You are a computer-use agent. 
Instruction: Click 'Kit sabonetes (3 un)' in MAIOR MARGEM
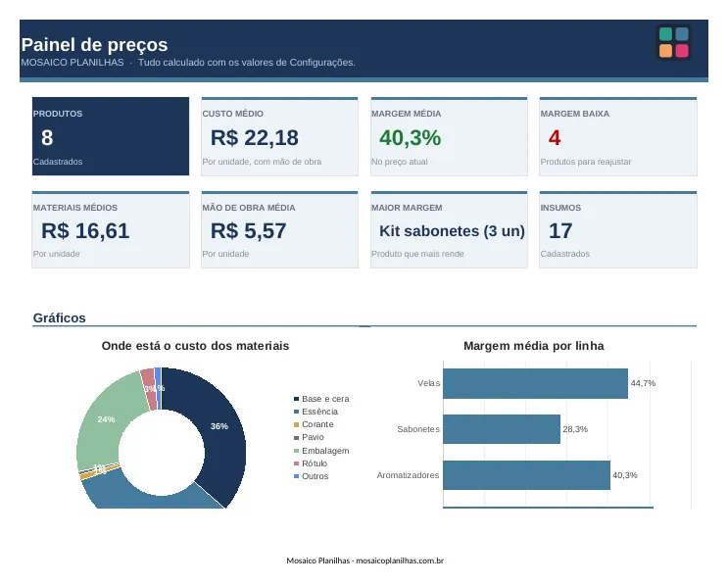452,231
